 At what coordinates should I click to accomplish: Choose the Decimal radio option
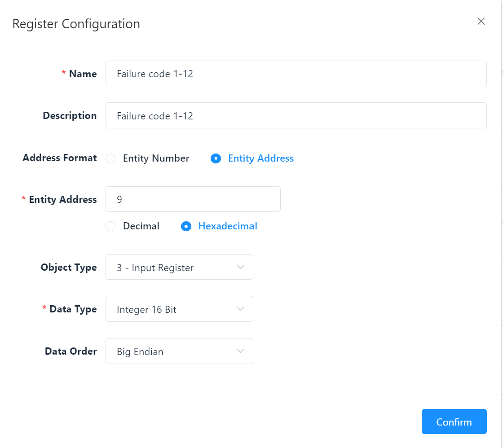[110, 226]
